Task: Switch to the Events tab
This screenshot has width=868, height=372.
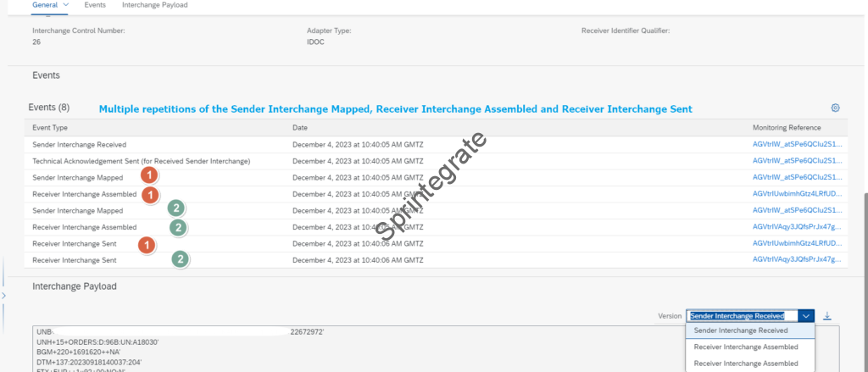Action: [95, 5]
